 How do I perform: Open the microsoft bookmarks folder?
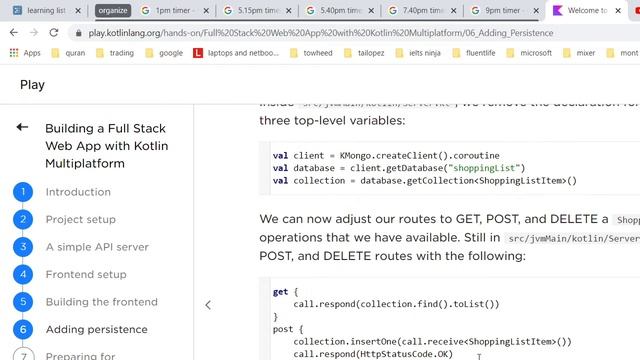[529, 53]
